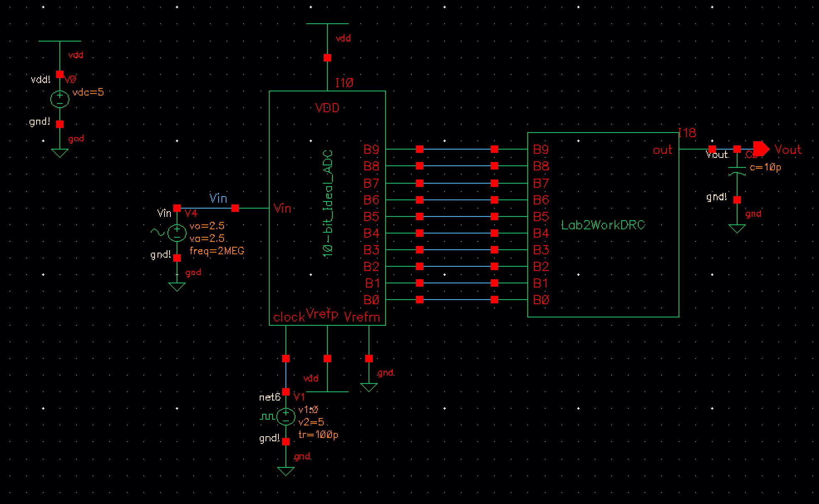Select the ground symbol under Vrefm pin
Image resolution: width=819 pixels, height=504 pixels.
tap(369, 387)
